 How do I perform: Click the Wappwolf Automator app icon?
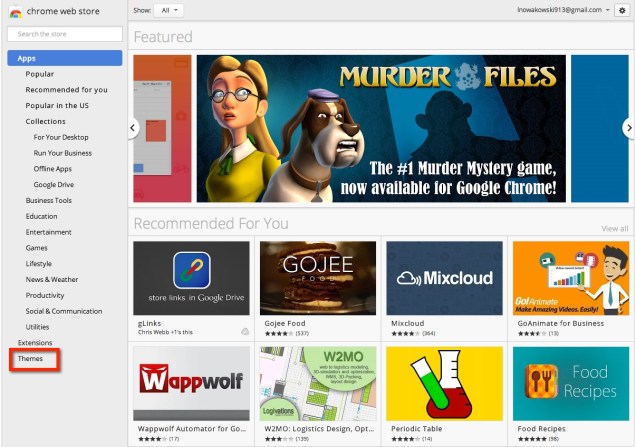191,383
